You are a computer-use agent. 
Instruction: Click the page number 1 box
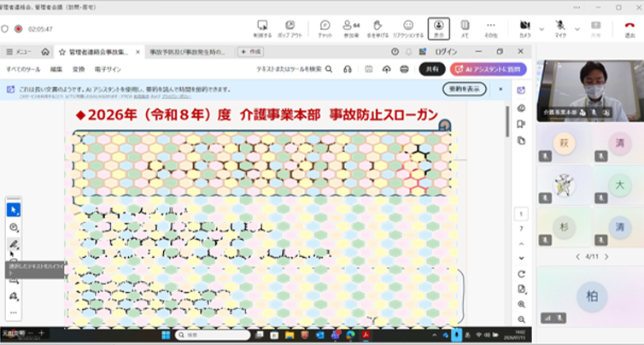pos(521,214)
